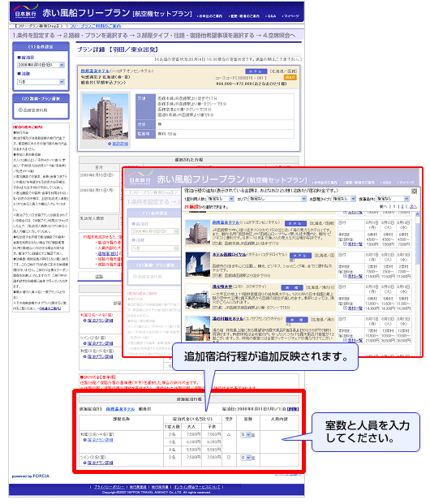Open Q&A in the main page header
Screen dimensions: 430x504
[x=271, y=16]
